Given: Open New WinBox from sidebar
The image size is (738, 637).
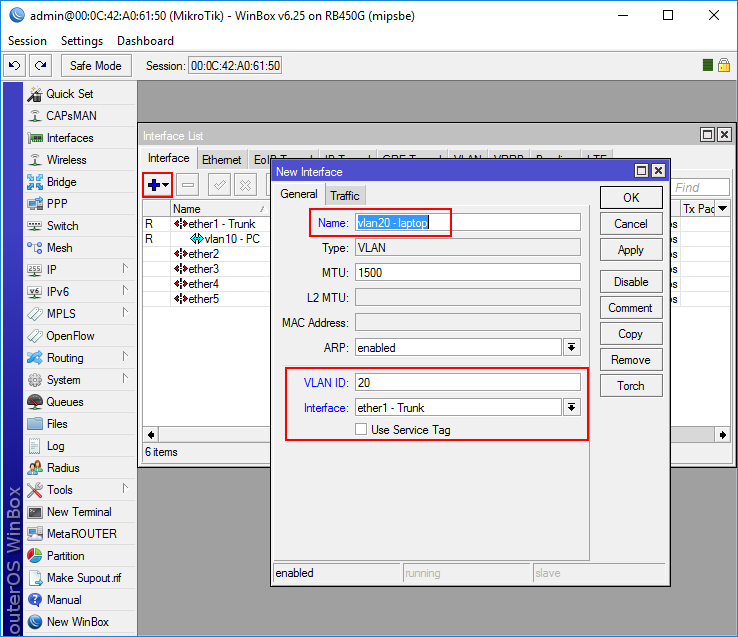Looking at the screenshot, I should (x=78, y=622).
